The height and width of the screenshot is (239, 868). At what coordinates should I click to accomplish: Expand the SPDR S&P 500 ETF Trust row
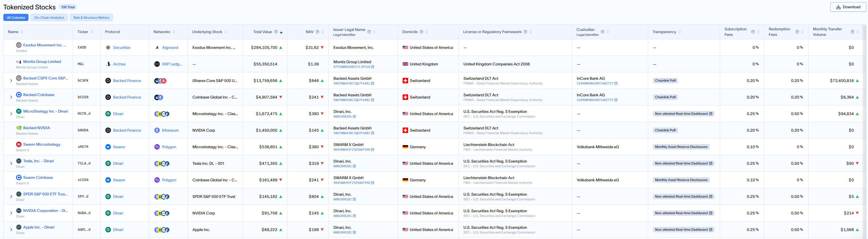coord(11,197)
